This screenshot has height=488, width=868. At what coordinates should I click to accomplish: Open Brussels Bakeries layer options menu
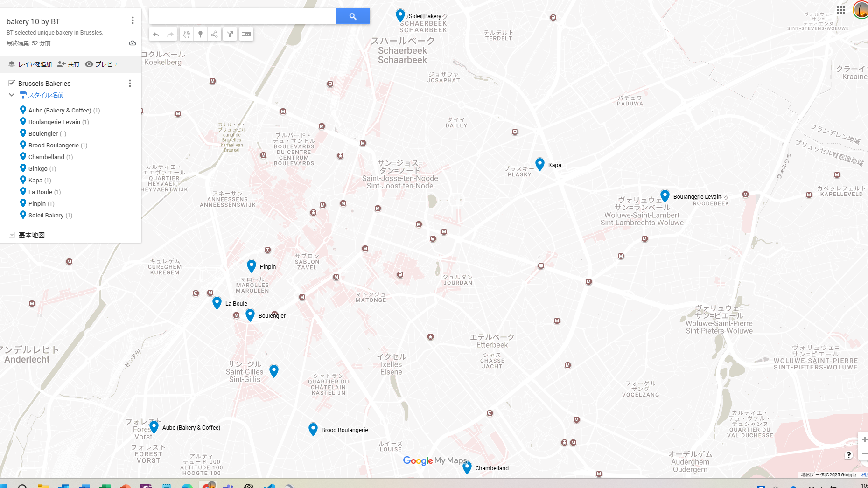point(130,84)
